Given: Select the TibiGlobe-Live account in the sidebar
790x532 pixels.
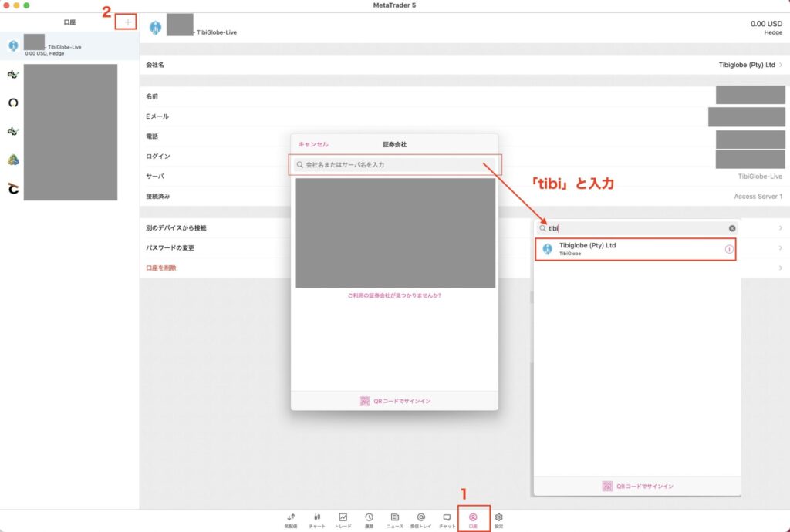Looking at the screenshot, I should 69,46.
